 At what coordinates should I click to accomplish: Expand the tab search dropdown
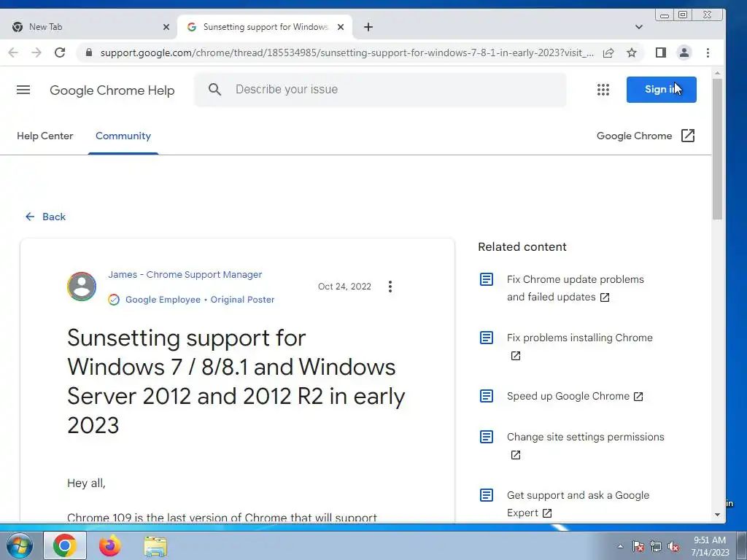[639, 27]
